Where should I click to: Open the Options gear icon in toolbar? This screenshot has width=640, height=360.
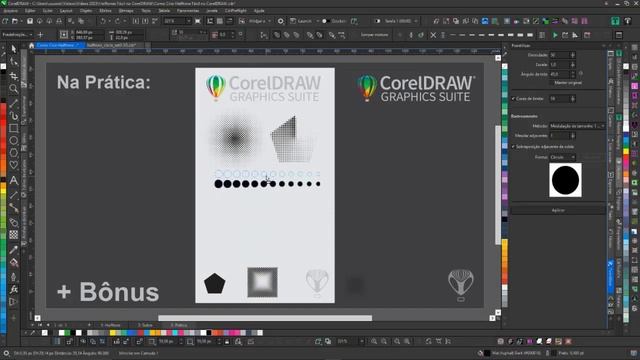click(x=281, y=21)
